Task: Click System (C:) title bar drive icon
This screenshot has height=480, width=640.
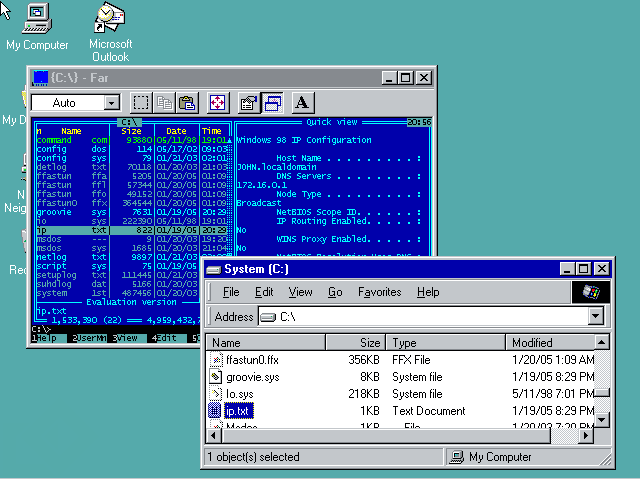Action: 213,269
